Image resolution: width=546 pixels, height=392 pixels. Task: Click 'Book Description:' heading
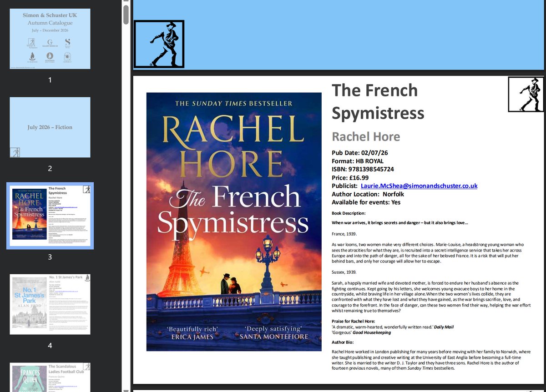point(349,213)
